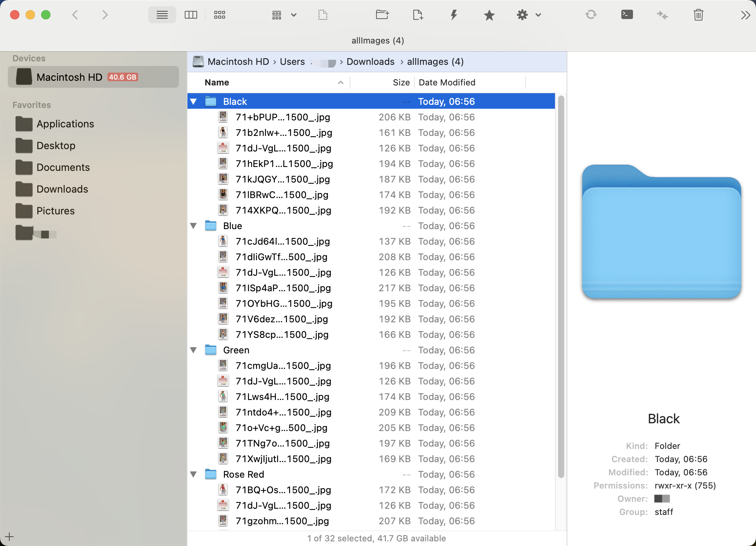Switch to icon grid view

pyautogui.click(x=220, y=15)
